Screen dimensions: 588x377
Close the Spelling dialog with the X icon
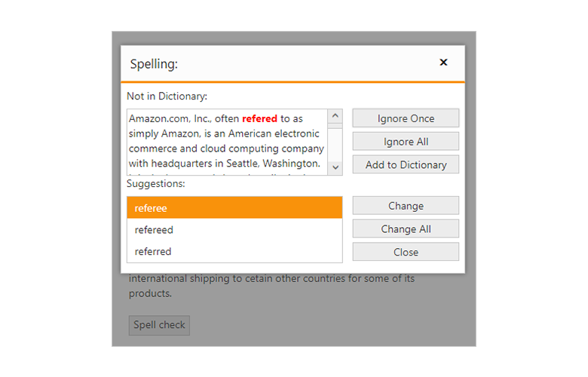[443, 63]
